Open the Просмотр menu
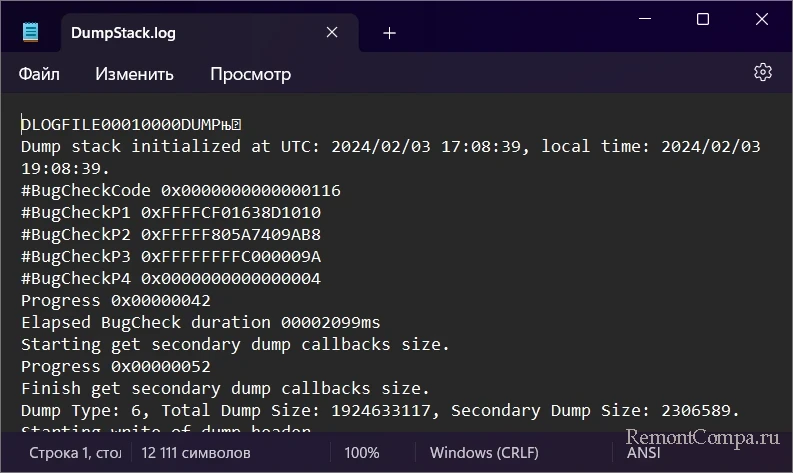The width and height of the screenshot is (793, 473). 250,74
